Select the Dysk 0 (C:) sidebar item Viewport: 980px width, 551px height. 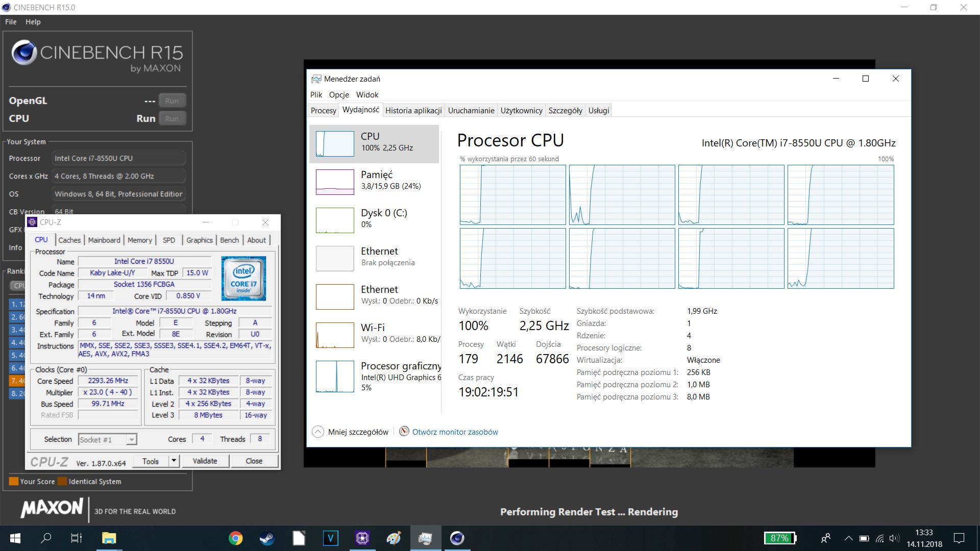[x=374, y=220]
